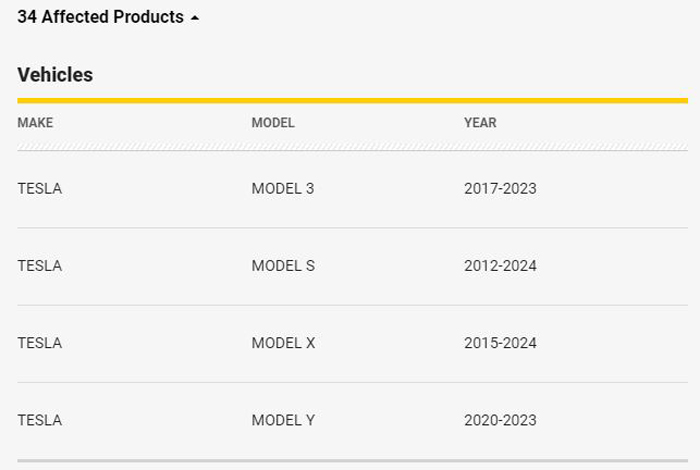
Task: Click the hatched separator below column headers
Action: (353, 147)
